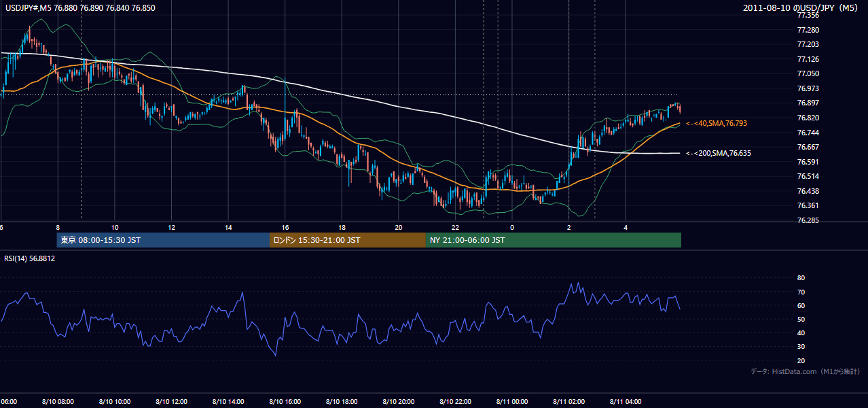Image resolution: width=868 pixels, height=408 pixels.
Task: Click hour label 12 below the price chart
Action: point(172,228)
